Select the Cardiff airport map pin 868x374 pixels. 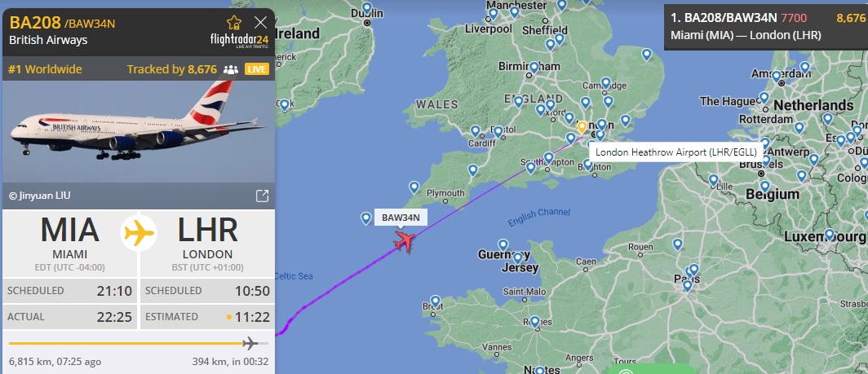[x=475, y=131]
